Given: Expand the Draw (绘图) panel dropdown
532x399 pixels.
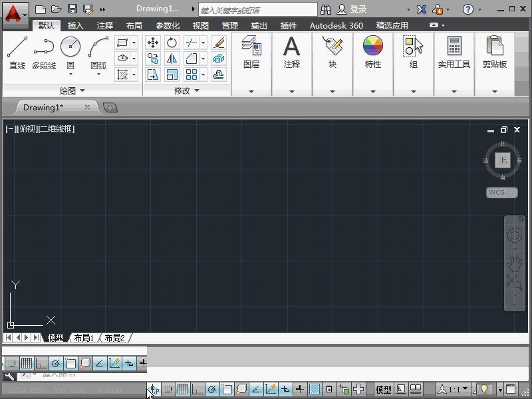Looking at the screenshot, I should tap(72, 90).
